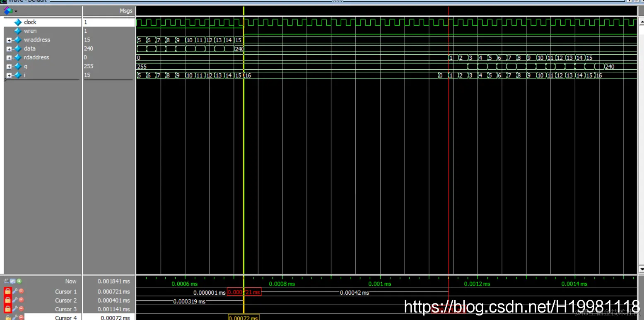Viewport: 644px width, 320px height.
Task: Delete Cursor 1 with red minus icon
Action: [21, 291]
